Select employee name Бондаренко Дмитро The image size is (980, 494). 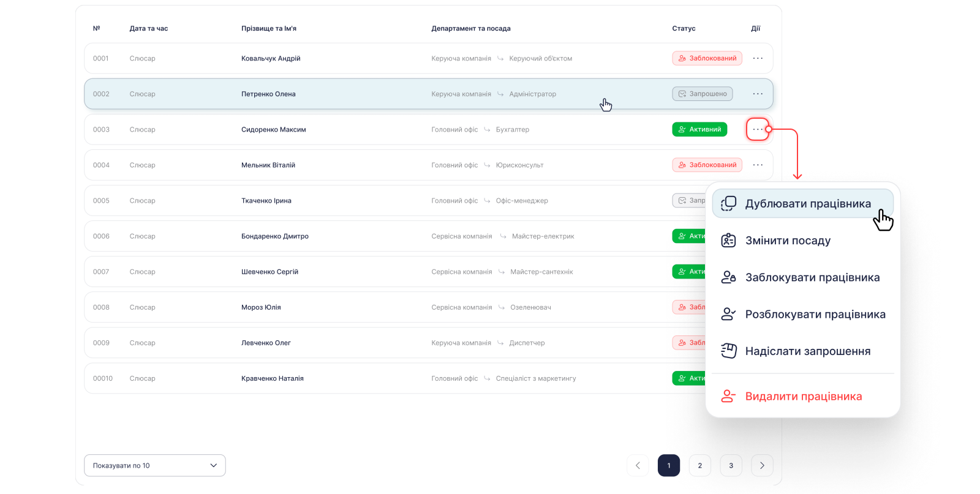275,236
